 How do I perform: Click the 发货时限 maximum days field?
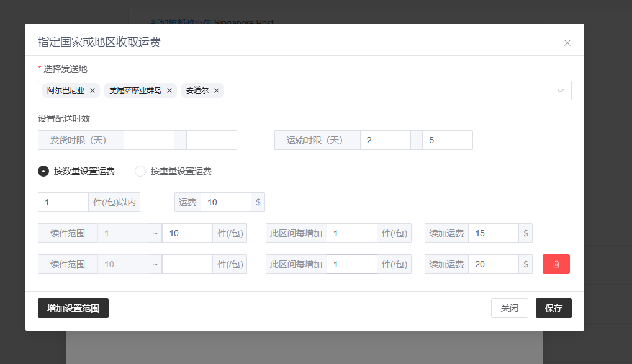point(211,140)
